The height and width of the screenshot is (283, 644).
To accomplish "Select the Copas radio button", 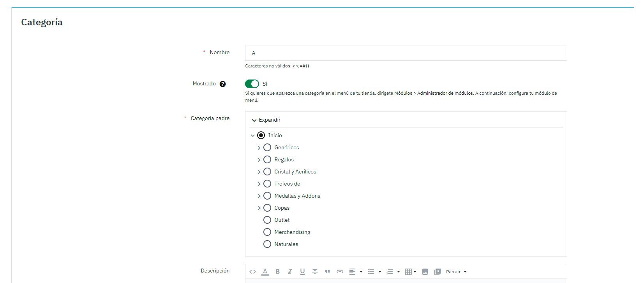I will coord(267,208).
